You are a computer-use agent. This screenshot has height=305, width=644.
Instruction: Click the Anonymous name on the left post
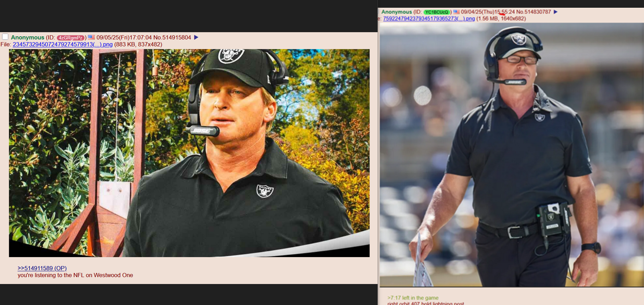coord(28,37)
